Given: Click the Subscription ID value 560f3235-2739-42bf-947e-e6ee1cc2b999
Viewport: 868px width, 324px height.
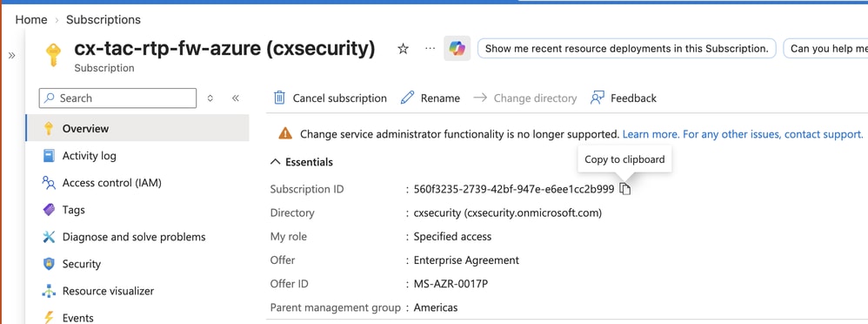Looking at the screenshot, I should pyautogui.click(x=514, y=189).
